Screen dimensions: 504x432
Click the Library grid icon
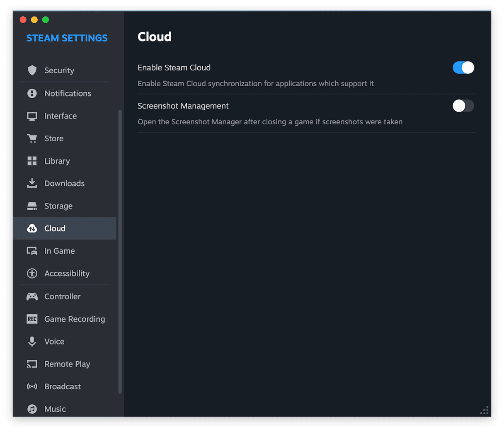[32, 161]
